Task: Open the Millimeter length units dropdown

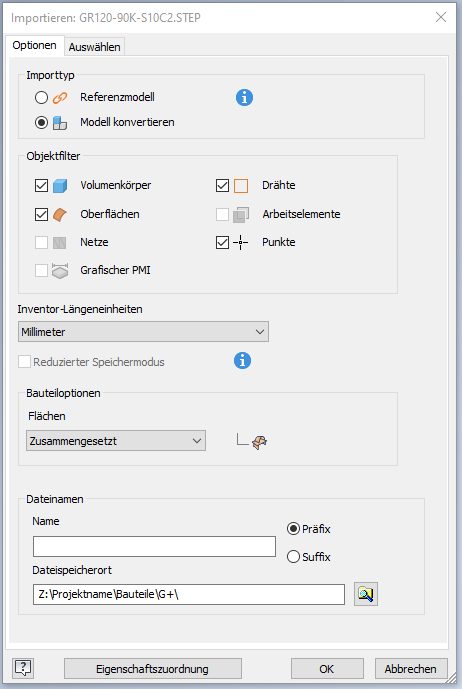Action: pyautogui.click(x=143, y=332)
